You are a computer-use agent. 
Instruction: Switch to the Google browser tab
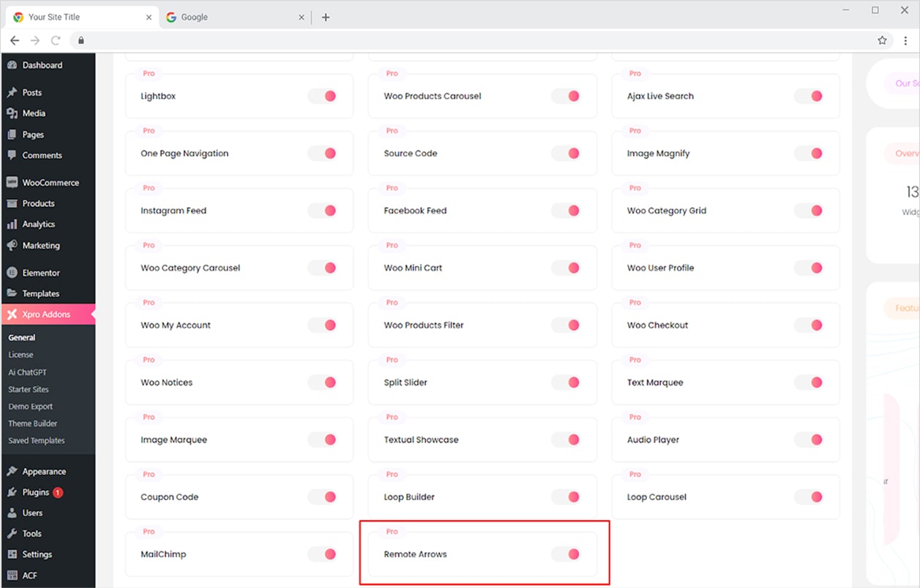pos(227,17)
